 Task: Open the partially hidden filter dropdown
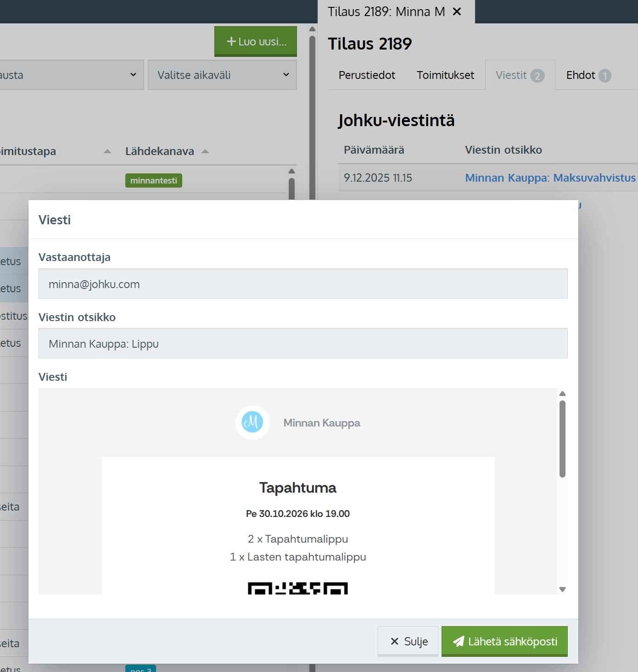pos(71,75)
